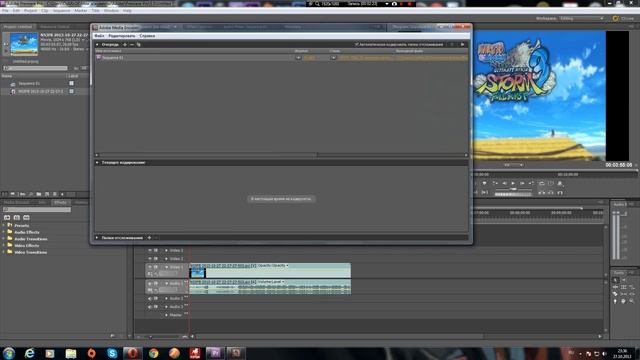Select the Selection tool in Tools panel
Viewport: 640px width, 360px height.
[616, 280]
